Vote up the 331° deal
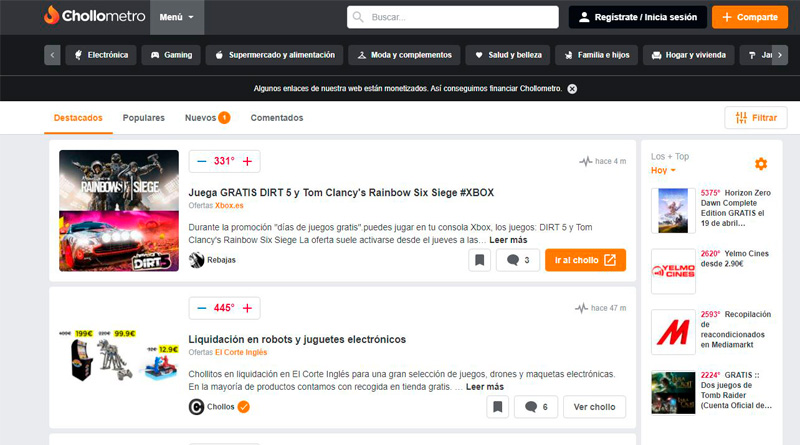 247,161
